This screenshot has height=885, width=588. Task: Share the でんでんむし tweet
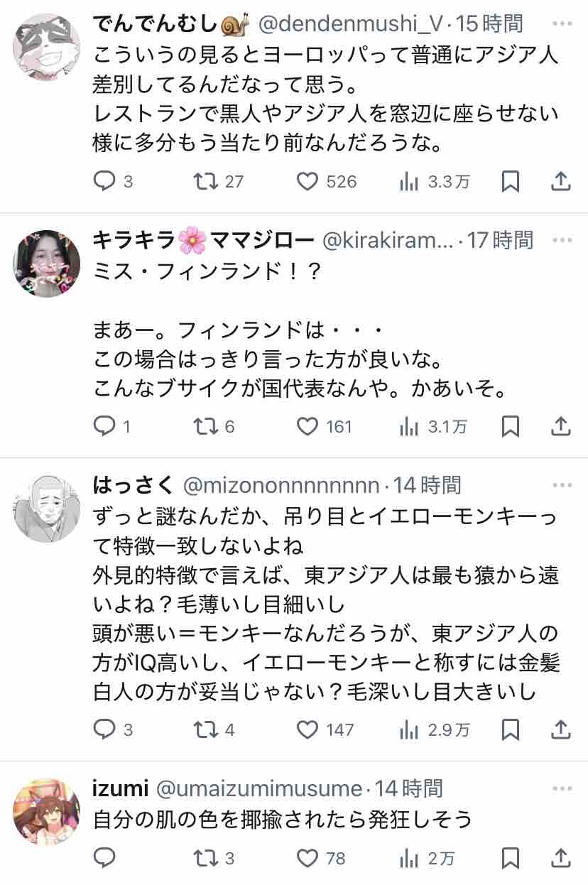click(561, 182)
